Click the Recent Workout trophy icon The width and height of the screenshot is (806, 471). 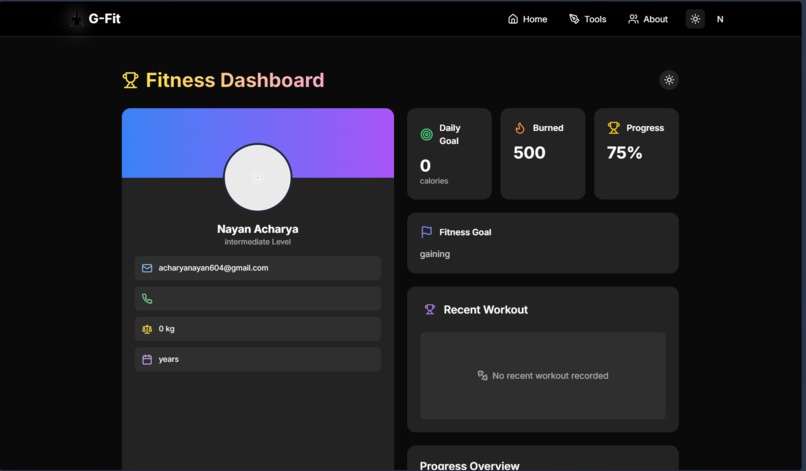pos(430,310)
